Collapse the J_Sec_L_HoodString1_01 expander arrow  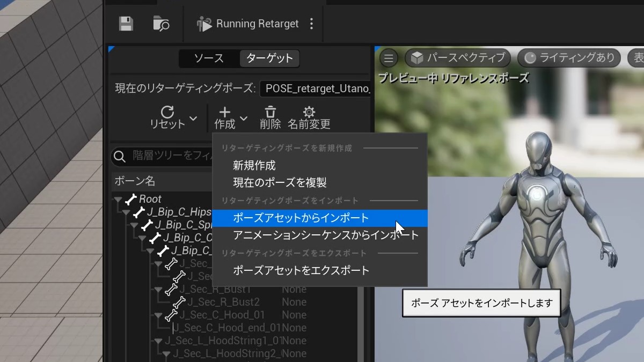(x=158, y=341)
